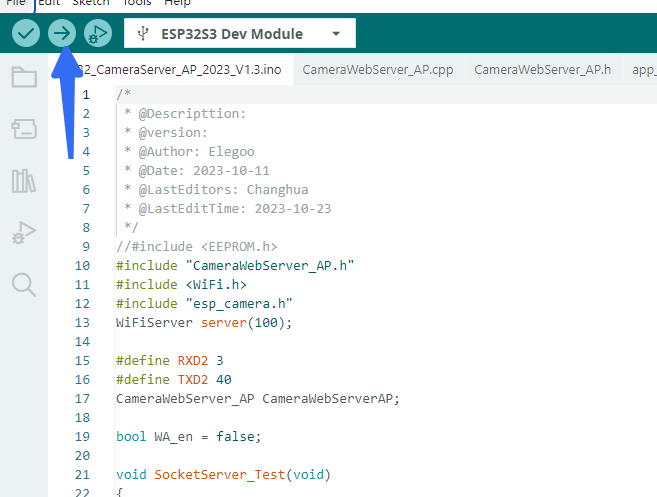Click the Verify checkmark button

click(x=26, y=33)
